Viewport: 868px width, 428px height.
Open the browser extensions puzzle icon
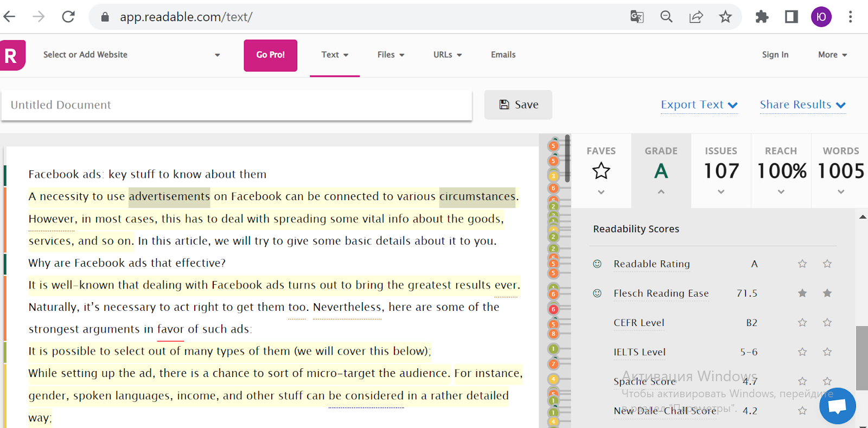tap(762, 17)
